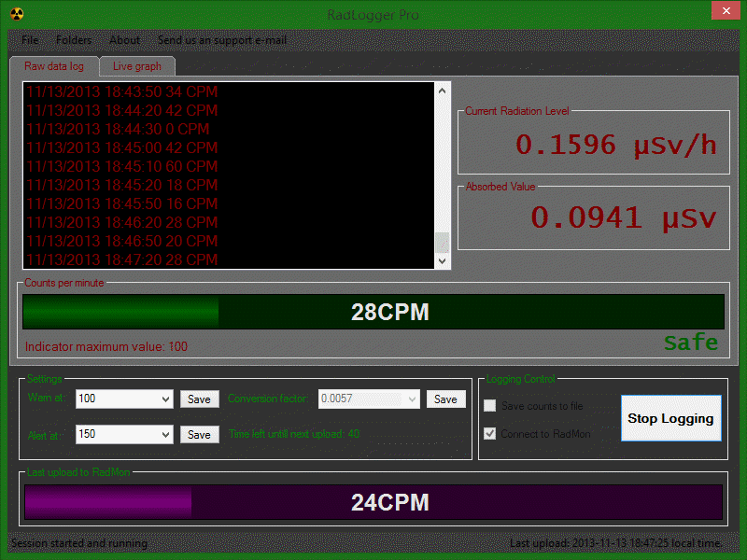Close the RadLogger Pro window
This screenshot has width=747, height=560.
pyautogui.click(x=726, y=10)
